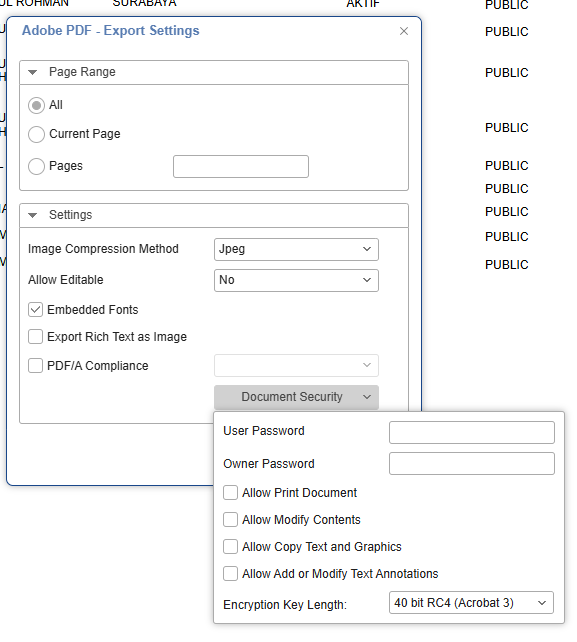
Task: Enable Allow Add or Modify Text Annotations
Action: [x=231, y=574]
